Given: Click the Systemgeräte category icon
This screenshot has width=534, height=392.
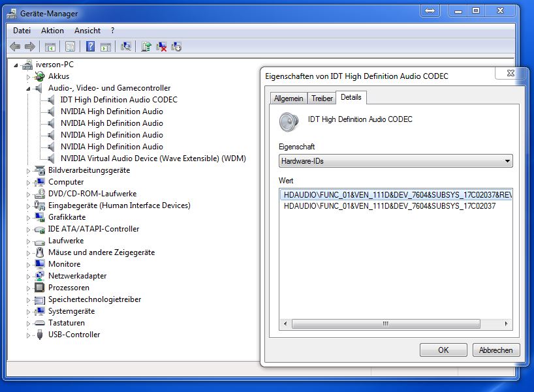Looking at the screenshot, I should point(40,311).
